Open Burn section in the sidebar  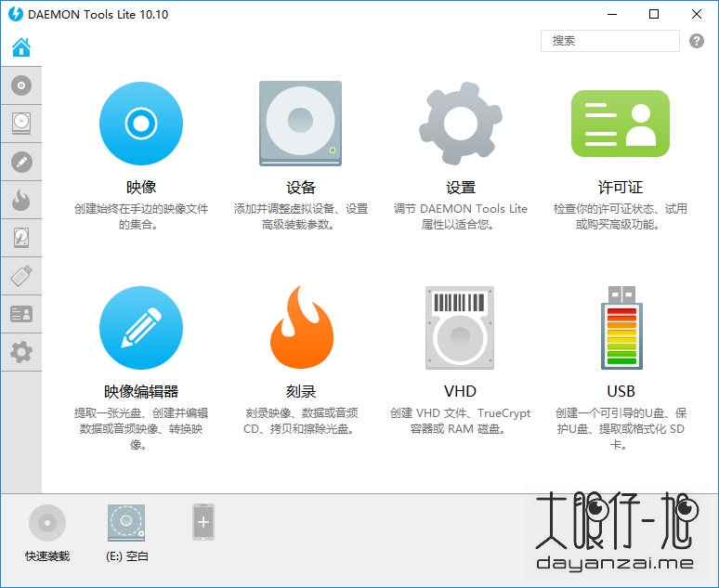[x=21, y=200]
